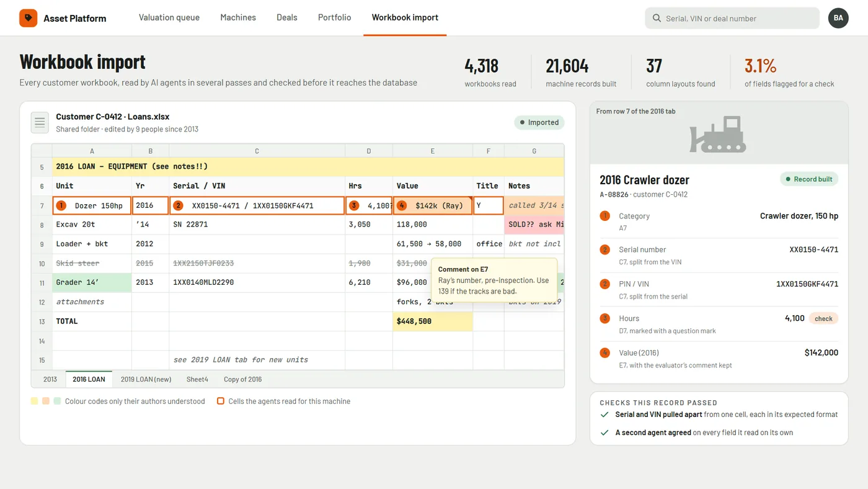Click the green legend colour swatch

57,401
